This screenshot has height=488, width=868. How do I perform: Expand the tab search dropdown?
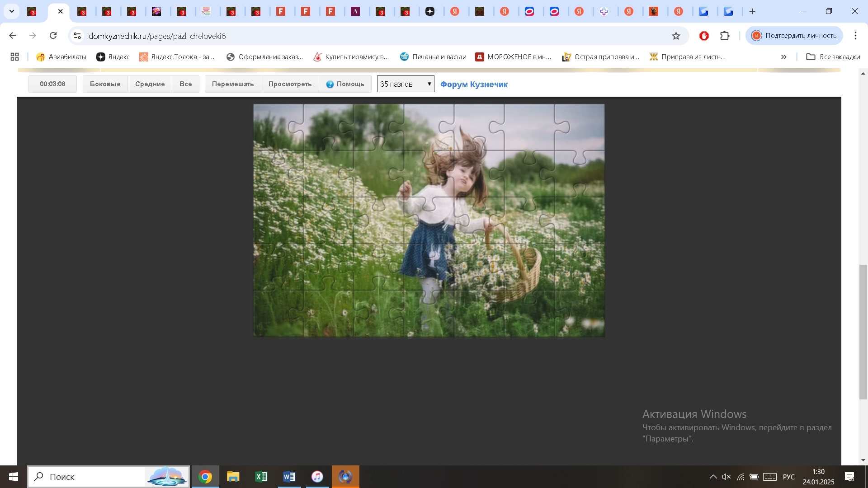(x=12, y=11)
